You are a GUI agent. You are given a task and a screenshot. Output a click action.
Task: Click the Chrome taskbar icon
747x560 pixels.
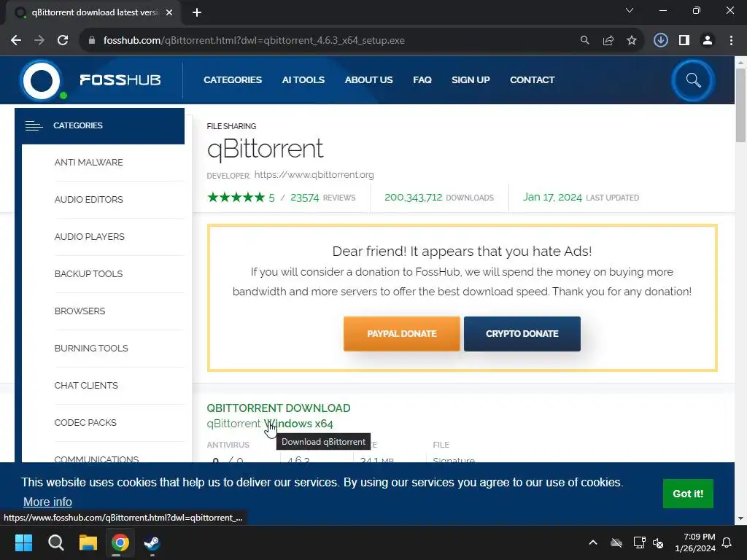click(120, 542)
